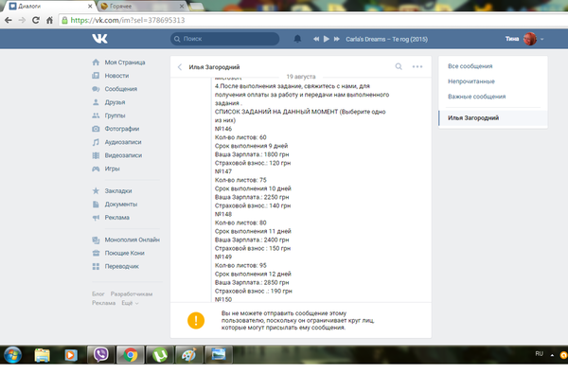
Task: Click the Поиск search field
Action: point(227,39)
